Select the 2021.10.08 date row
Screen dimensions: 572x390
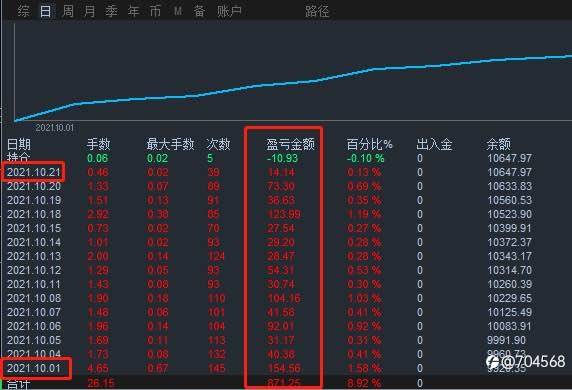(x=34, y=298)
